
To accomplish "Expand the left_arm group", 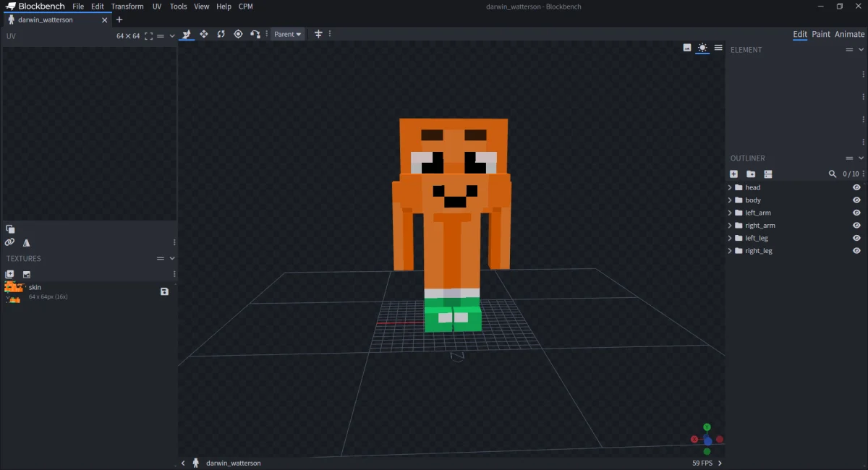I will tap(730, 213).
